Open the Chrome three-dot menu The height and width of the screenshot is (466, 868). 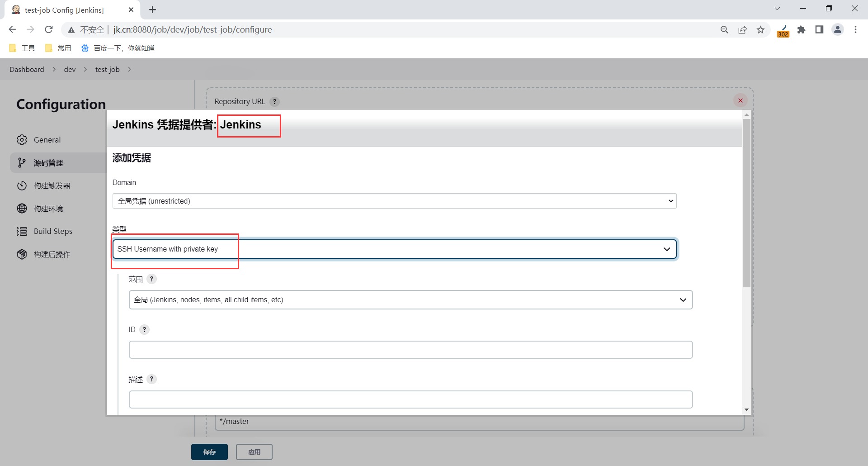point(855,30)
